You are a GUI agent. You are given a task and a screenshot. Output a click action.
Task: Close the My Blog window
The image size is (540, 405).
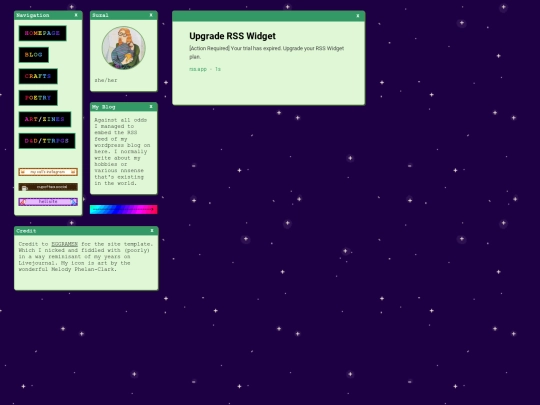pos(151,107)
